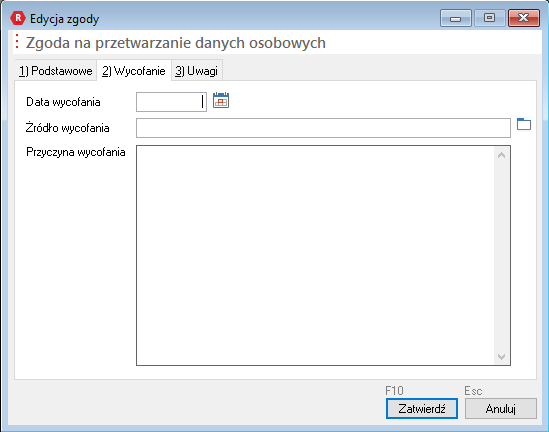Select the 2) Wycofanie tab
549x432 pixels.
coord(134,71)
